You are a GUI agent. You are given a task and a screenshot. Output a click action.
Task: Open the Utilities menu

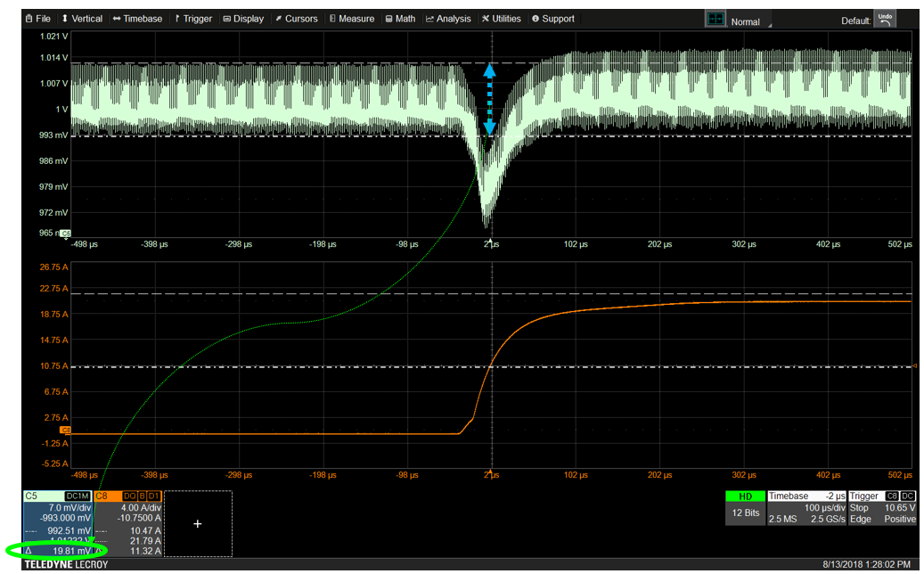501,19
